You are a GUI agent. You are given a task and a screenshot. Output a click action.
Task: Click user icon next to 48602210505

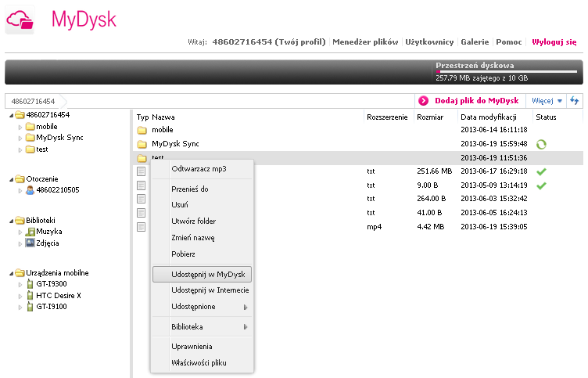[30, 190]
